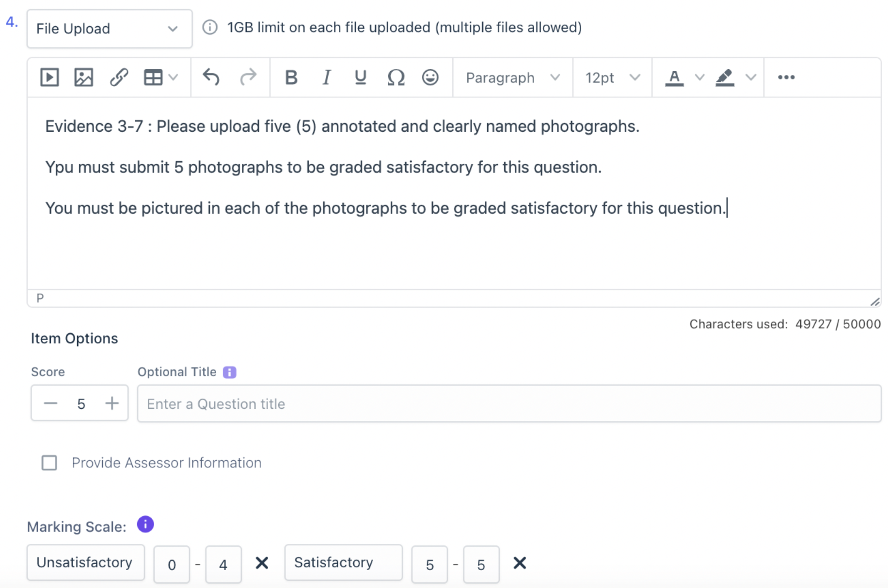Edit Satisfactory lower bound 5 field
888x588 pixels.
click(429, 564)
